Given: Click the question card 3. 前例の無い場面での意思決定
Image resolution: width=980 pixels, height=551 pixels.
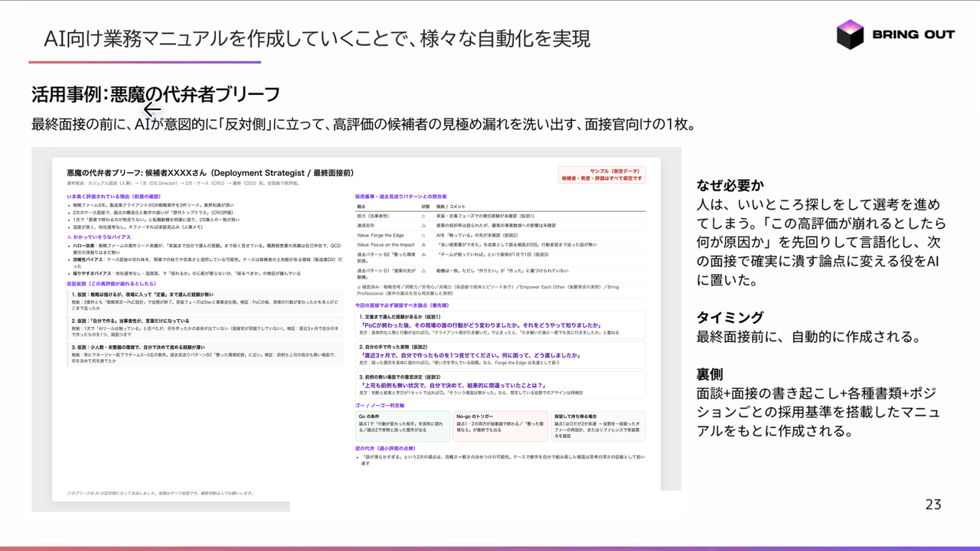Looking at the screenshot, I should (x=501, y=385).
